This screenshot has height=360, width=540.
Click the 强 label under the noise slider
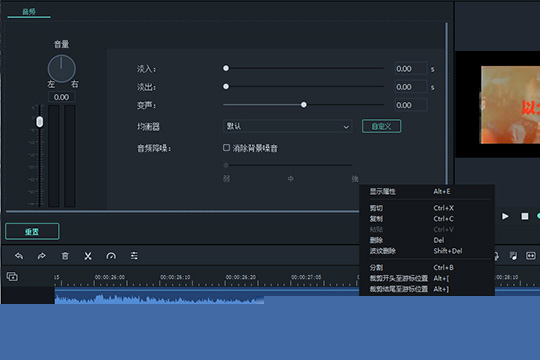coord(355,179)
